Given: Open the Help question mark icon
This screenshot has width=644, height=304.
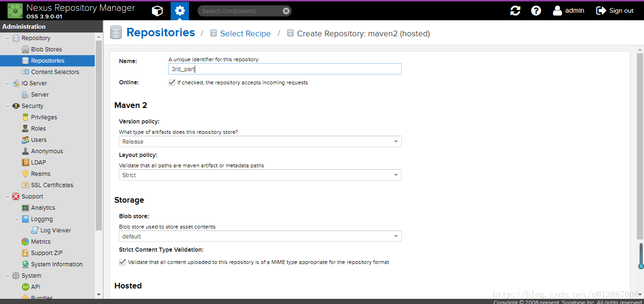Looking at the screenshot, I should (536, 11).
